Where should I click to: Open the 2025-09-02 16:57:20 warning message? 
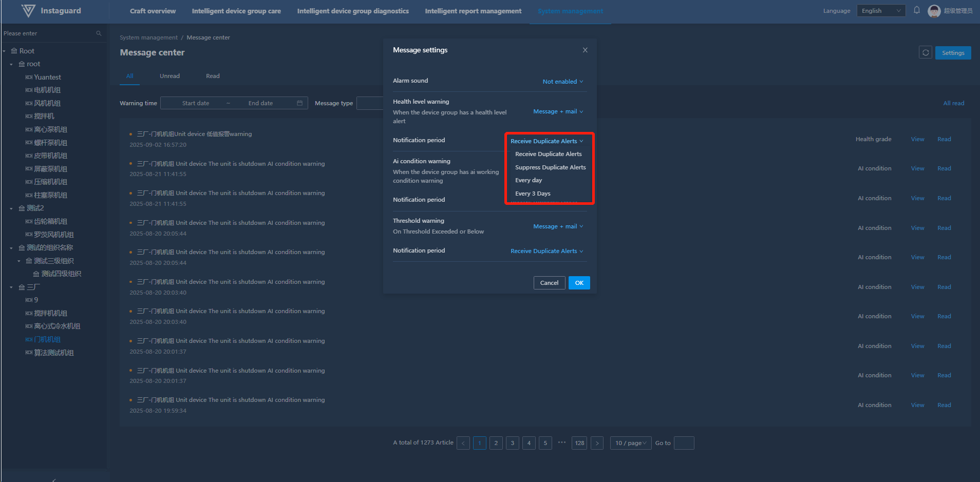194,134
